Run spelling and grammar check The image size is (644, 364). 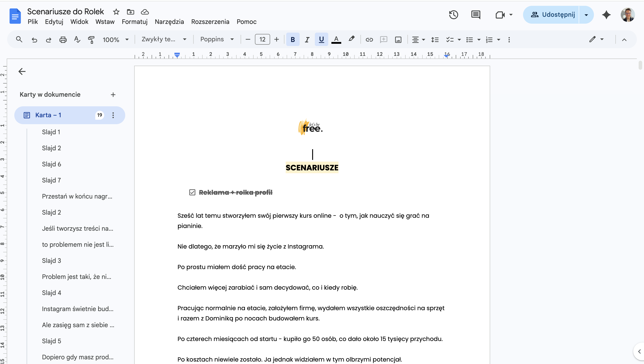click(77, 40)
